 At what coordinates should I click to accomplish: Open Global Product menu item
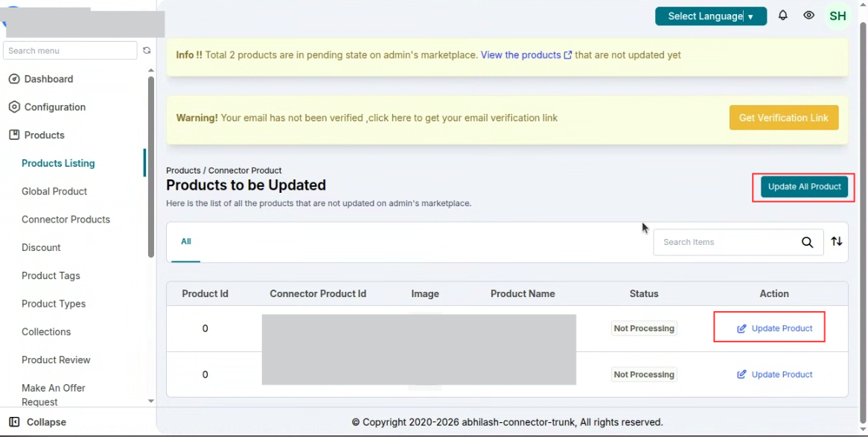click(x=54, y=191)
